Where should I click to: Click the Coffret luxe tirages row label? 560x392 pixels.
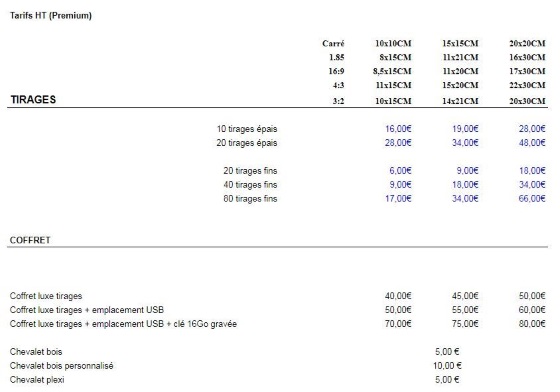point(46,296)
